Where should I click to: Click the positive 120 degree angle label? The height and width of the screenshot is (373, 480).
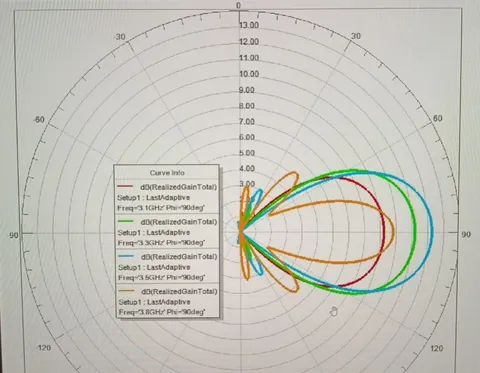(436, 349)
